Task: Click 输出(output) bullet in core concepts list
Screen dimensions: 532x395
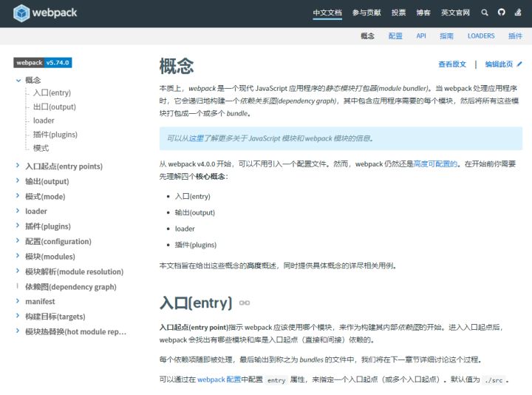Action: pyautogui.click(x=195, y=212)
